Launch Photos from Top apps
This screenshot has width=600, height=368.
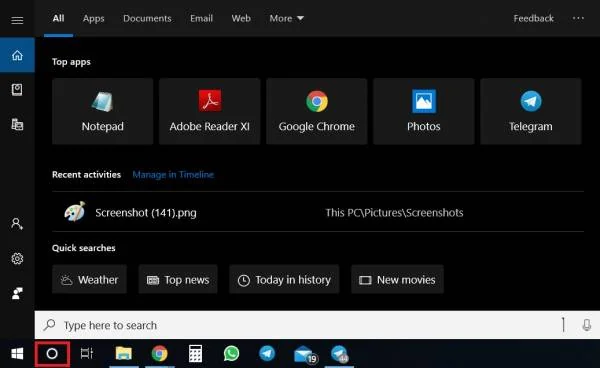[x=424, y=111]
